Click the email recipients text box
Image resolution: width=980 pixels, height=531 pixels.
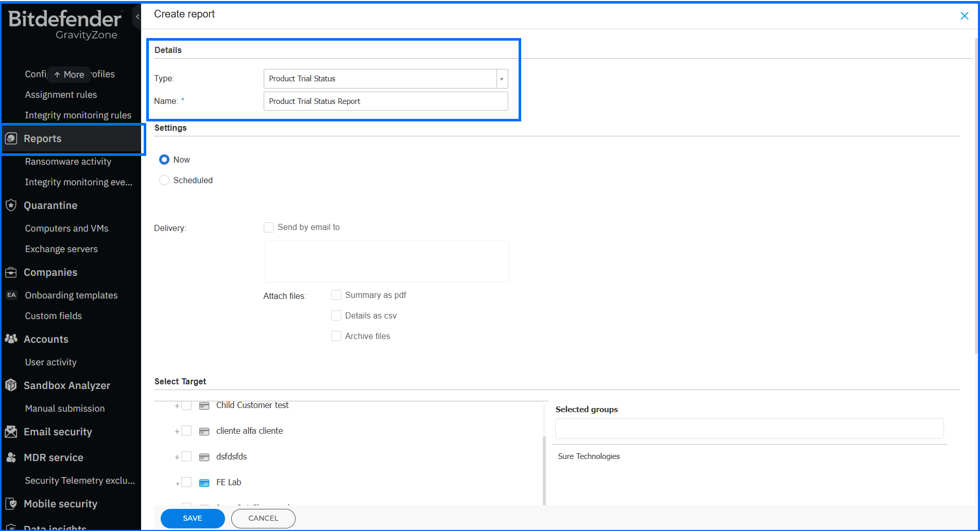[x=387, y=261]
